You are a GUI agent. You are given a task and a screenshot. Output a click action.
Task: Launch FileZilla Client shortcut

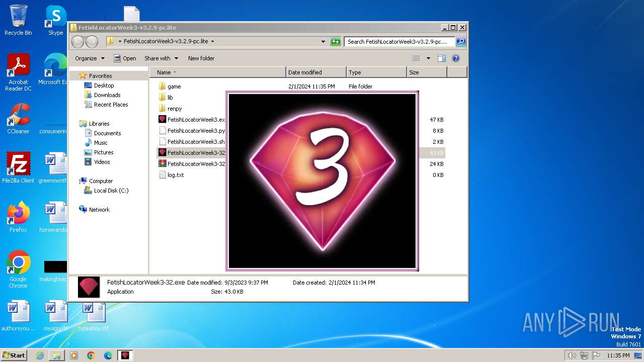[18, 168]
